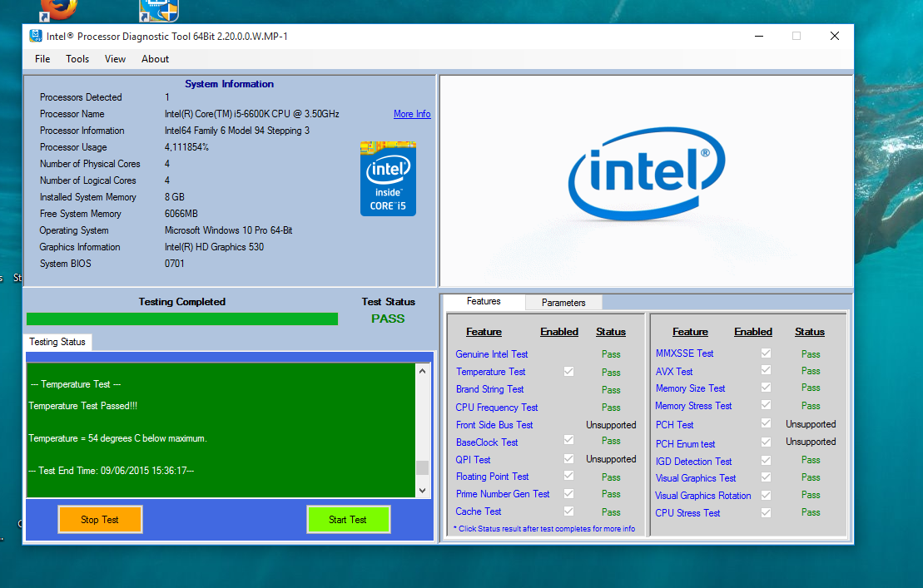This screenshot has width=923, height=588.
Task: Click the green PASS test status text
Action: tap(388, 319)
